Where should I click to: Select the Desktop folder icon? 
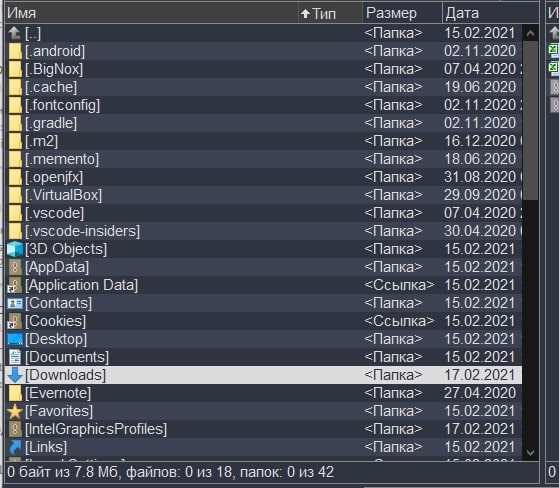click(15, 339)
